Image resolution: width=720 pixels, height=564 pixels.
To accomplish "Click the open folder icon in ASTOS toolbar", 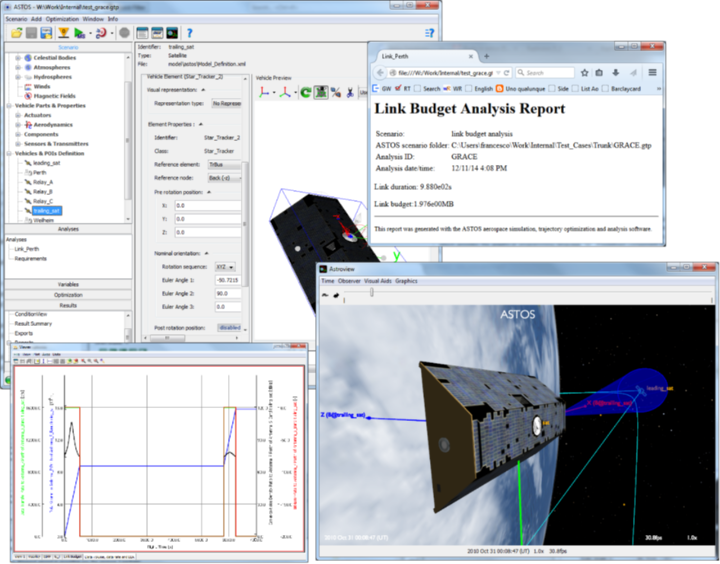I will (17, 33).
